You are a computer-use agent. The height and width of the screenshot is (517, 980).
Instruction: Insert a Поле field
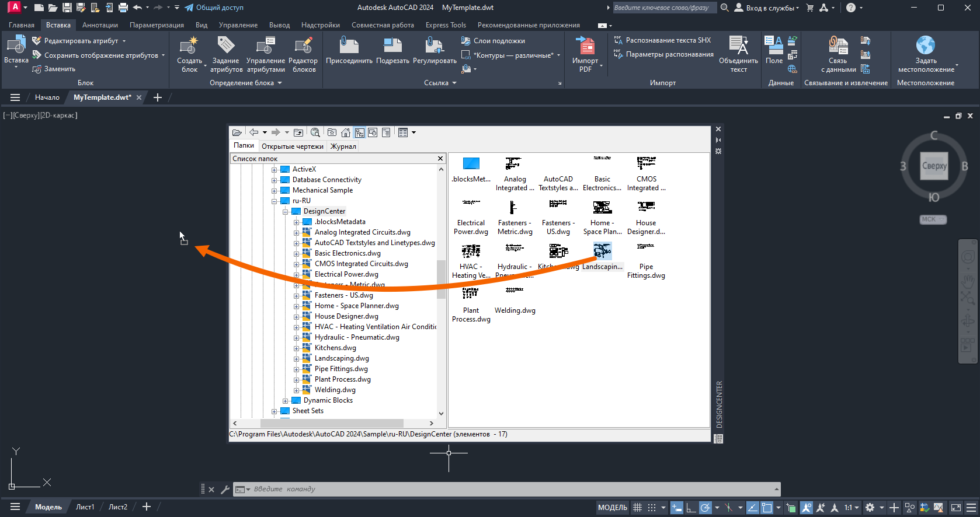point(774,50)
